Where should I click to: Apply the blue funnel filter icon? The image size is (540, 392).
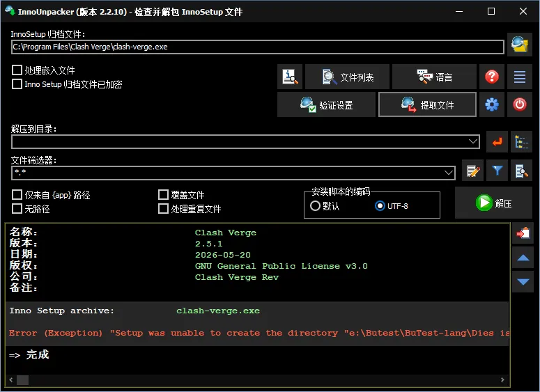coord(497,171)
